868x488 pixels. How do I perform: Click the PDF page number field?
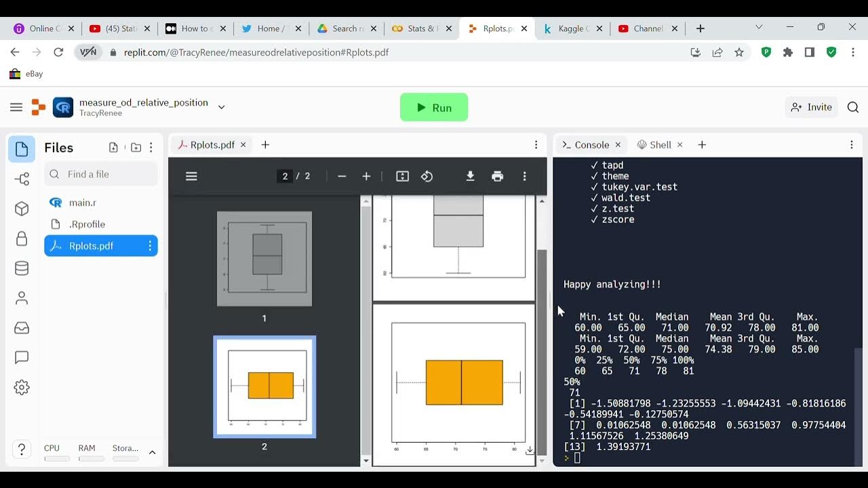point(285,176)
